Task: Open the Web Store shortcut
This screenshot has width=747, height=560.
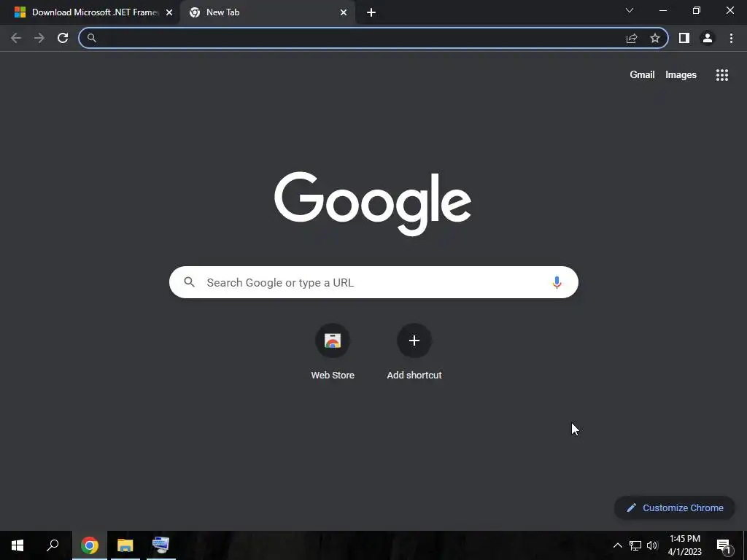Action: point(333,351)
